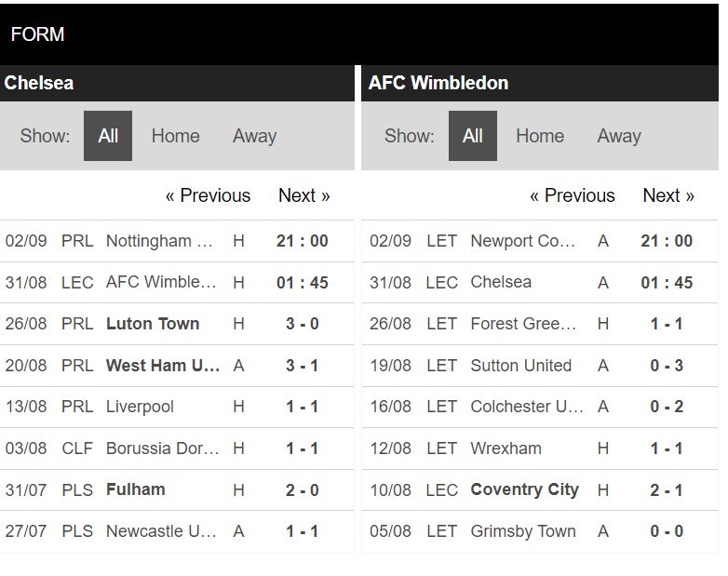Switch Chelsea form to Home matches
The image size is (728, 576).
tap(176, 136)
